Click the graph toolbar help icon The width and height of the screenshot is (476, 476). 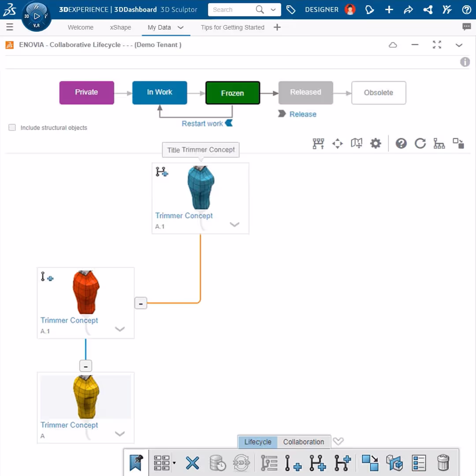(401, 143)
